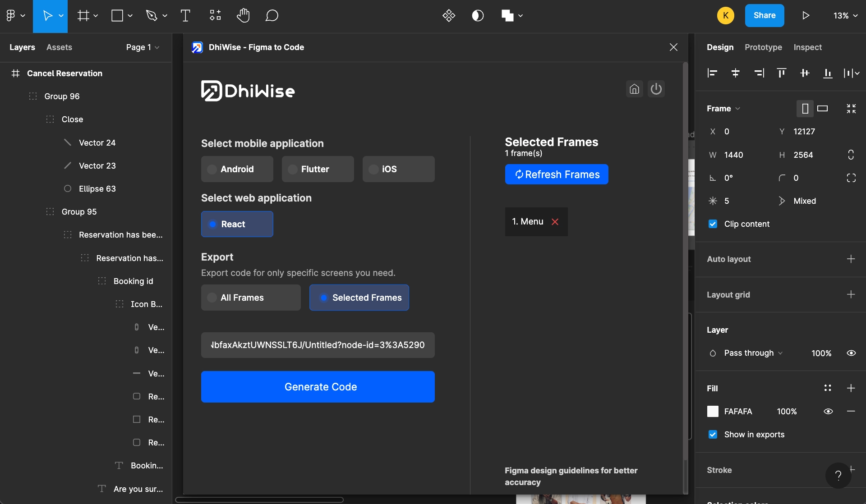Screen dimensions: 866x504
Task: Select the Text tool in toolbar
Action: (184, 15)
